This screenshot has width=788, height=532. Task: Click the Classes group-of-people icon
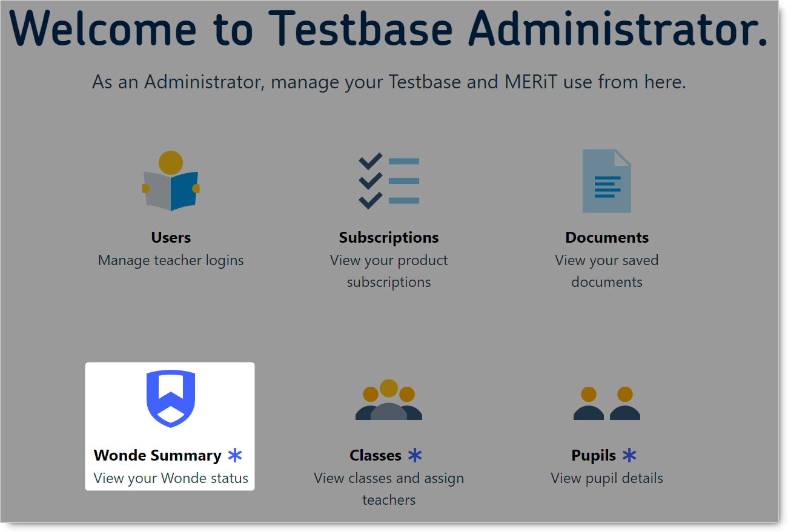[389, 399]
